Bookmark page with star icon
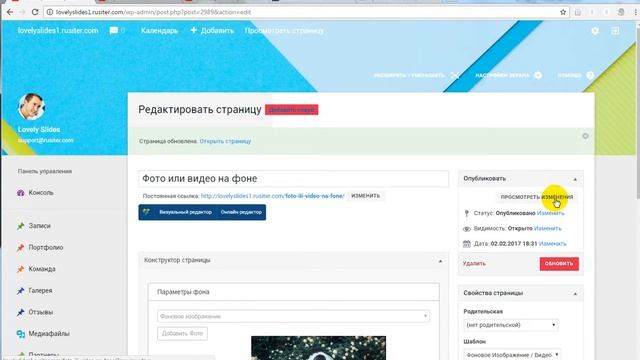The width and height of the screenshot is (640, 360). [x=563, y=12]
